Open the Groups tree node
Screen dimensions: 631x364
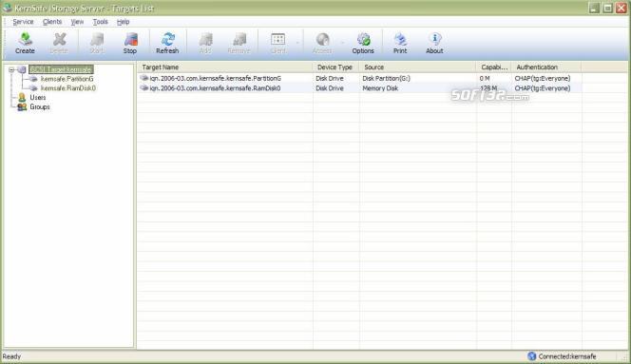40,106
